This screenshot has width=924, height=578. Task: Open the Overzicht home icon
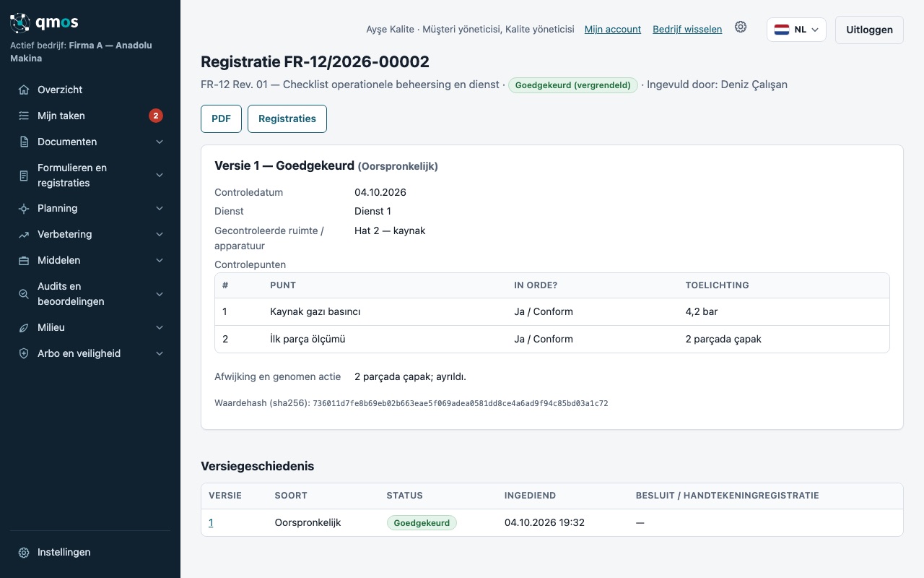pos(24,90)
